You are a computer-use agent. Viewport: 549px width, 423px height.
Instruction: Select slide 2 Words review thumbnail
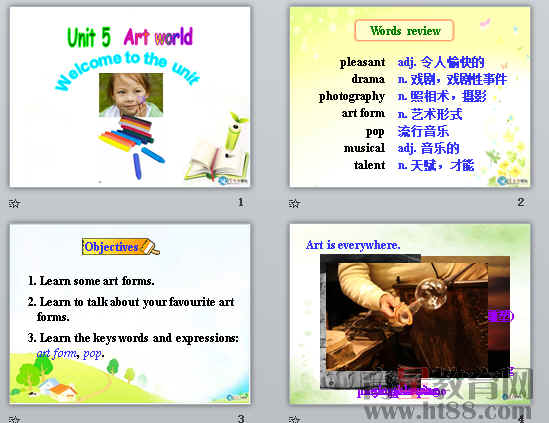point(410,97)
